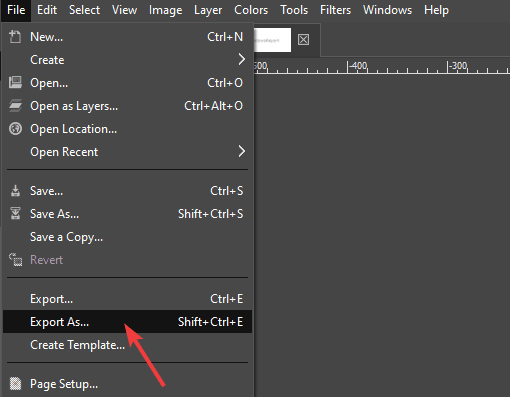
Task: Click the Save disk icon
Action: pos(15,191)
